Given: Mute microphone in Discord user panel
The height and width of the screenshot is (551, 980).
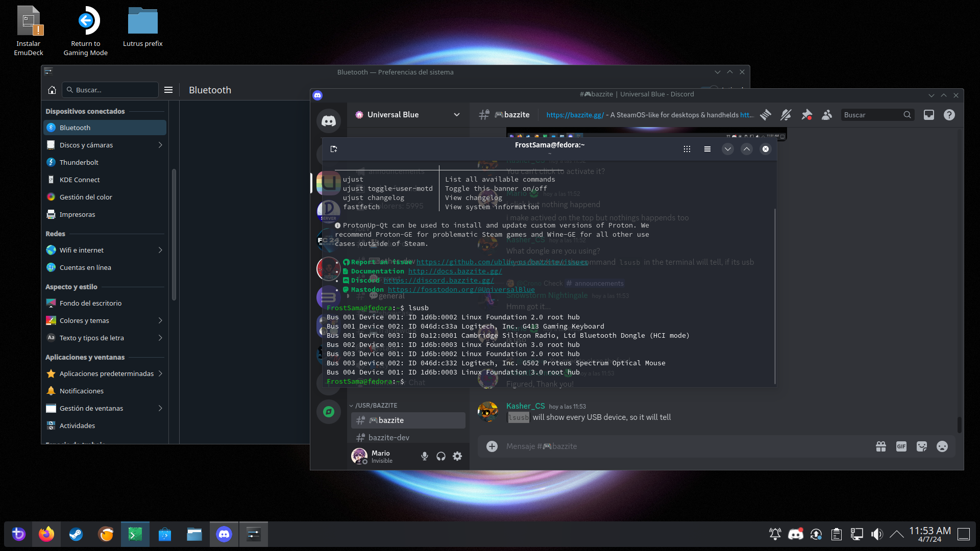Looking at the screenshot, I should [424, 456].
